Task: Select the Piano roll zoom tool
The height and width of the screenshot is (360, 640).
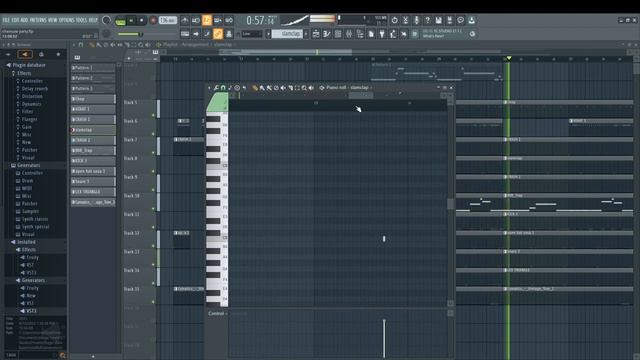Action: [x=304, y=88]
